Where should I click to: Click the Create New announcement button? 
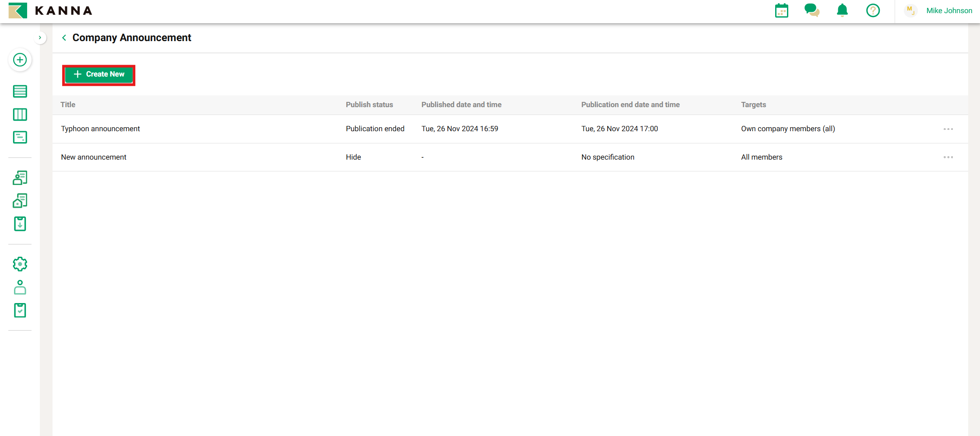pos(99,75)
